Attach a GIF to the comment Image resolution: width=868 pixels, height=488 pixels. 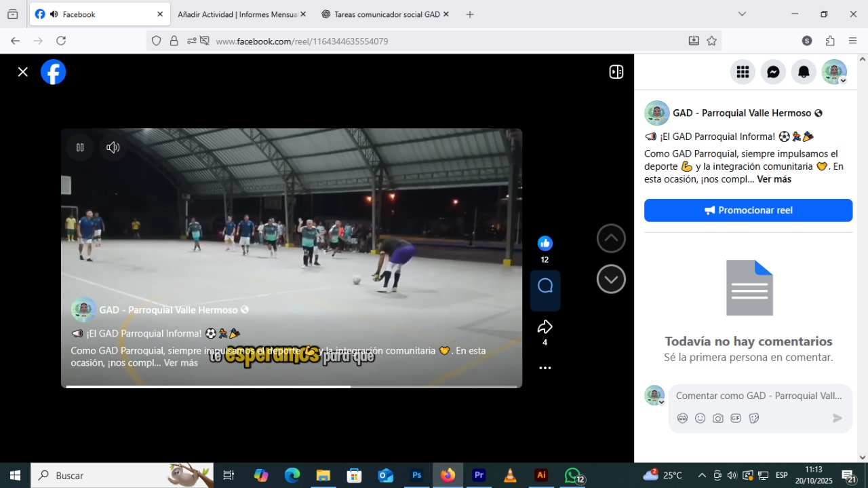tap(736, 418)
